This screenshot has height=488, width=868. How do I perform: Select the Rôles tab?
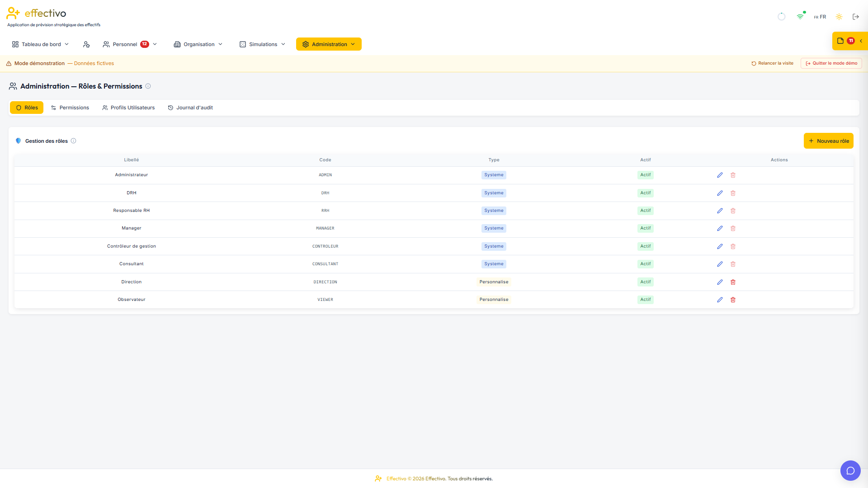click(x=27, y=108)
